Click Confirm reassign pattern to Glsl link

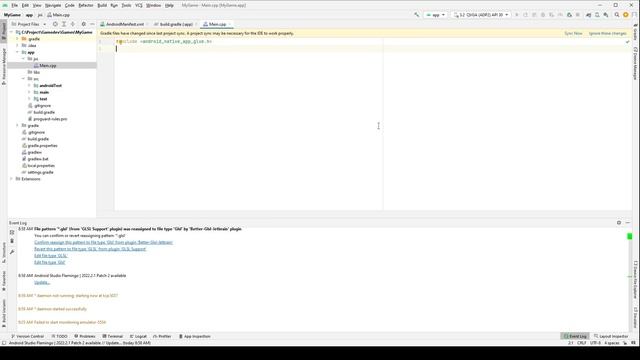coord(103,242)
